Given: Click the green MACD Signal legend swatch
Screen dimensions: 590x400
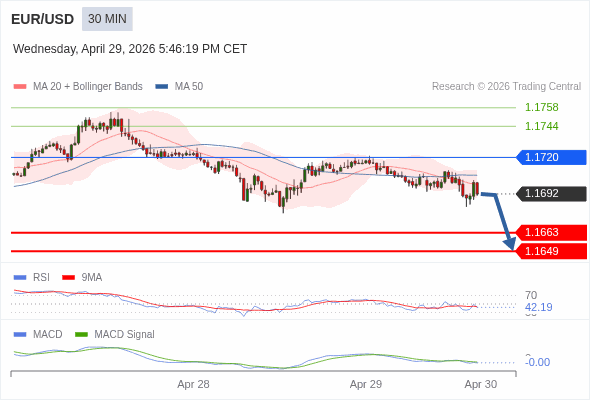Looking at the screenshot, I should [x=81, y=335].
